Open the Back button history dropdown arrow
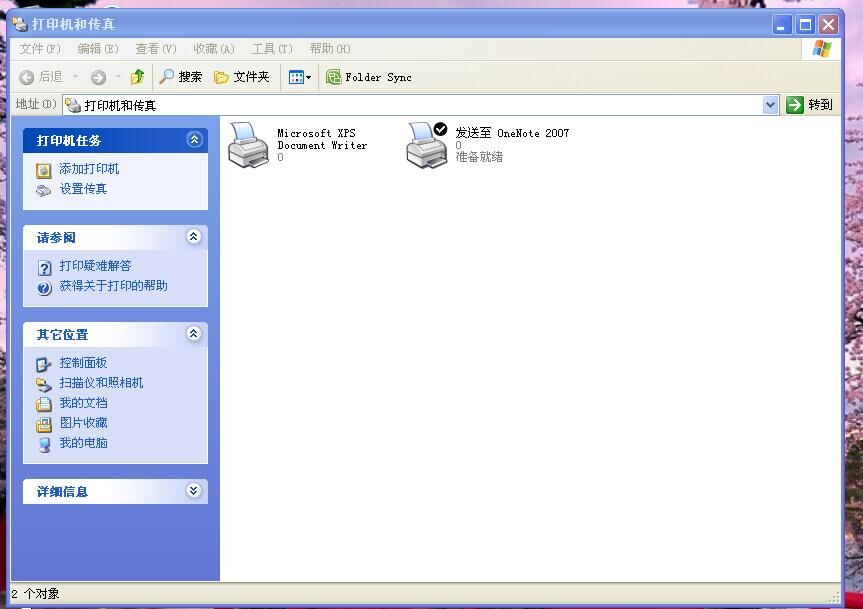The height and width of the screenshot is (609, 863). [x=75, y=77]
